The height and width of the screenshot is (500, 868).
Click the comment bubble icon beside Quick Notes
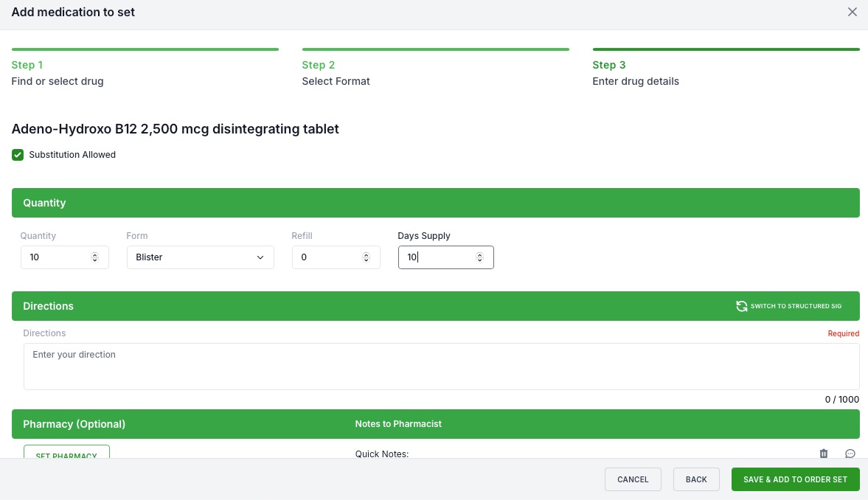click(850, 454)
